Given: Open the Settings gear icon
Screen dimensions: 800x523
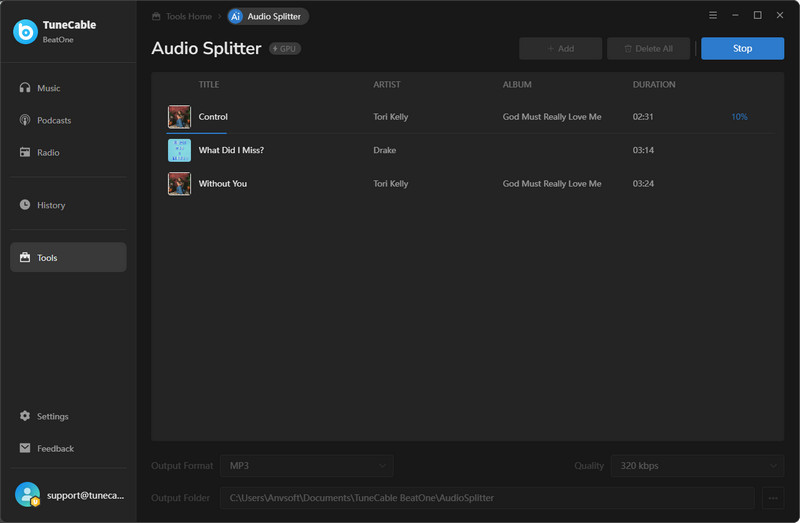Looking at the screenshot, I should pyautogui.click(x=24, y=416).
